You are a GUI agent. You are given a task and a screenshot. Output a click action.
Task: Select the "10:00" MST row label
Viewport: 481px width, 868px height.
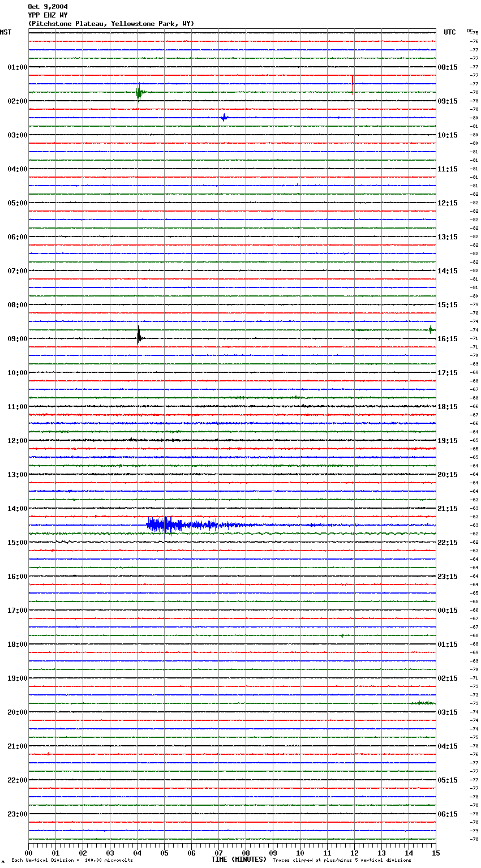point(18,373)
